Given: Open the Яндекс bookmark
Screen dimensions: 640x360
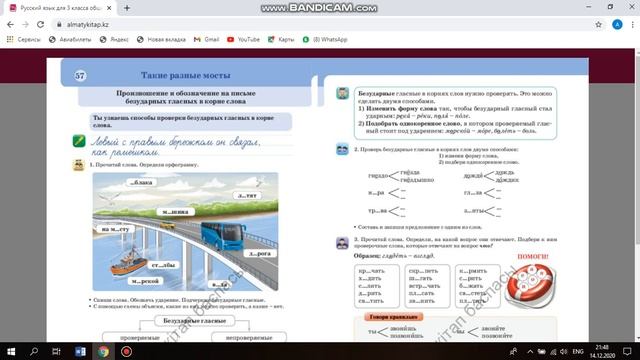Looking at the screenshot, I should coord(114,40).
